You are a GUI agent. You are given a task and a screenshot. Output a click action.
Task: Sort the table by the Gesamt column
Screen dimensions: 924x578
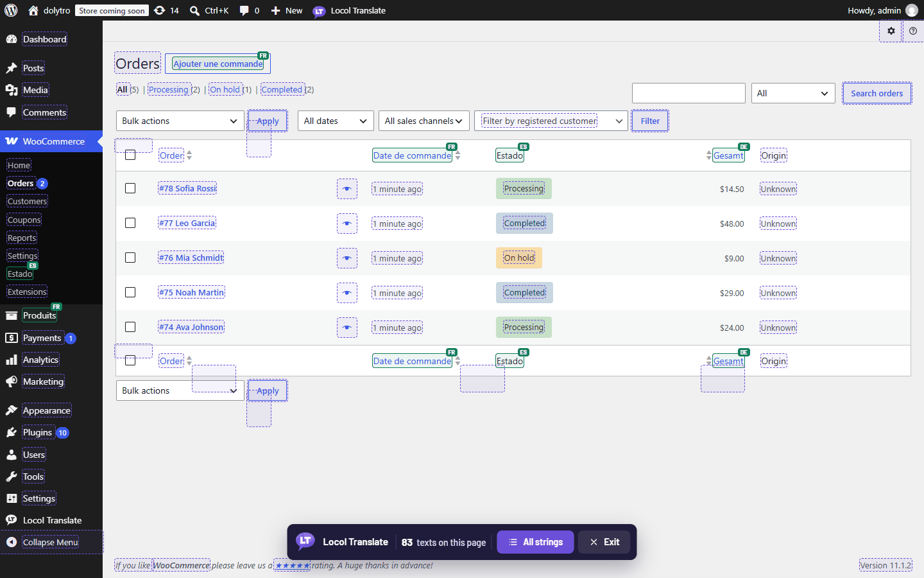click(728, 155)
